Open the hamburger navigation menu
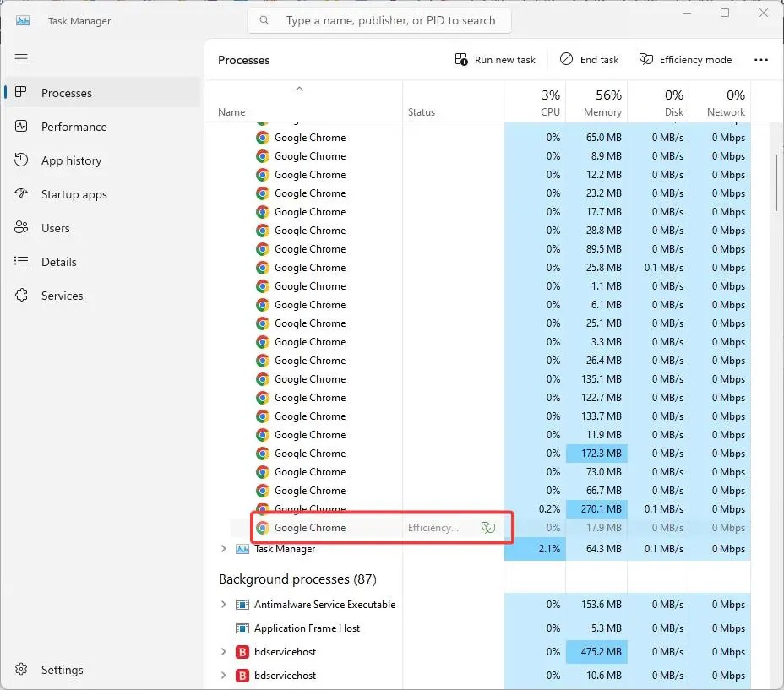The width and height of the screenshot is (784, 690). coord(21,58)
